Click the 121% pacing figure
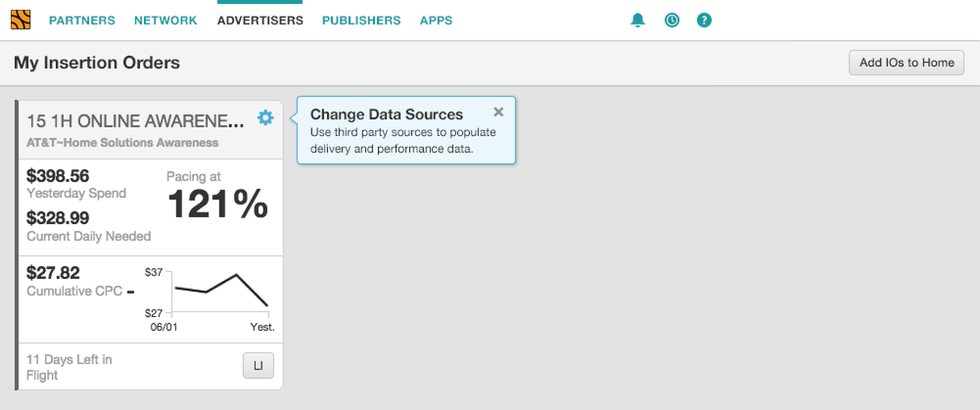Viewport: 980px width, 410px height. point(218,204)
